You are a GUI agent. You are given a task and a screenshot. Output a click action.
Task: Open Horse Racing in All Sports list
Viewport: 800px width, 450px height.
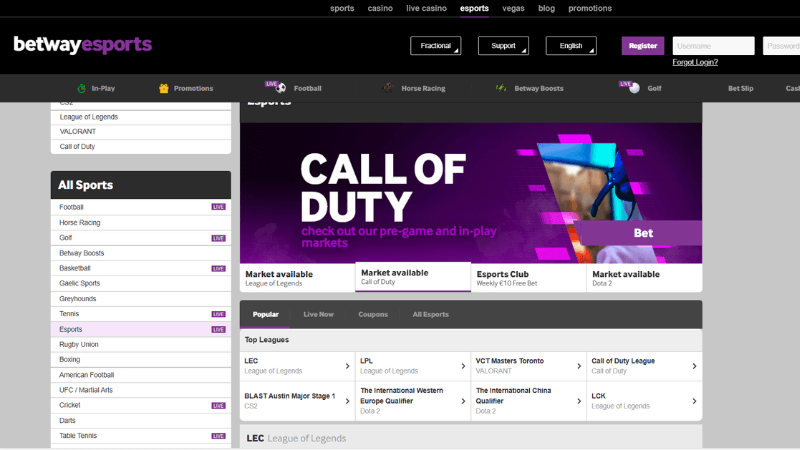[141, 223]
